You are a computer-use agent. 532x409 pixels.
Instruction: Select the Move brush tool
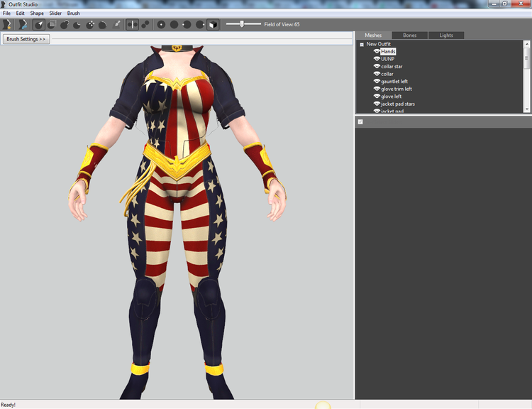tap(90, 24)
